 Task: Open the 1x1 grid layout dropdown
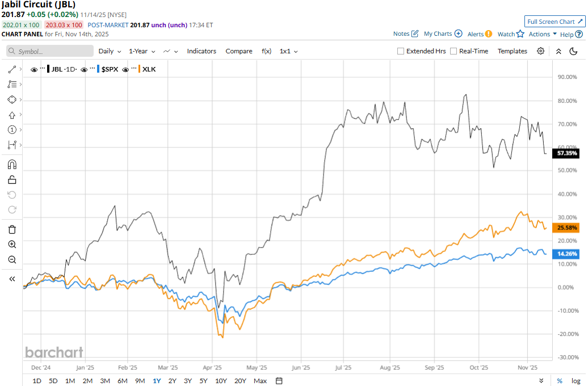click(288, 52)
